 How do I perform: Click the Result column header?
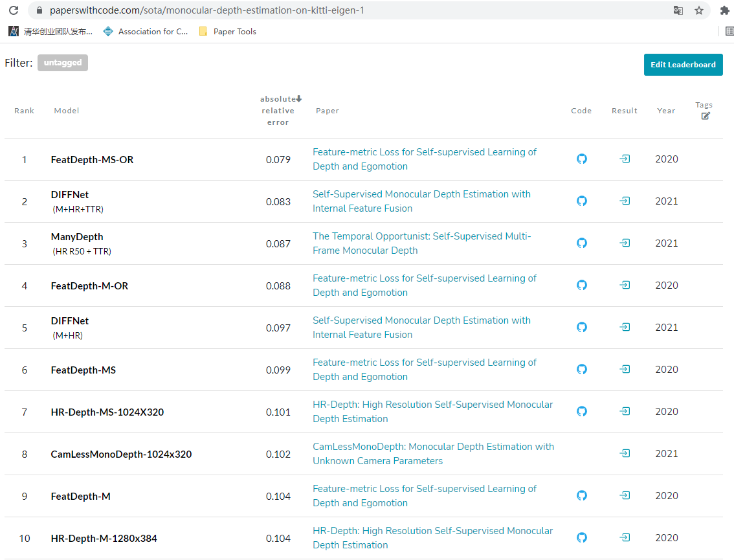(x=625, y=111)
